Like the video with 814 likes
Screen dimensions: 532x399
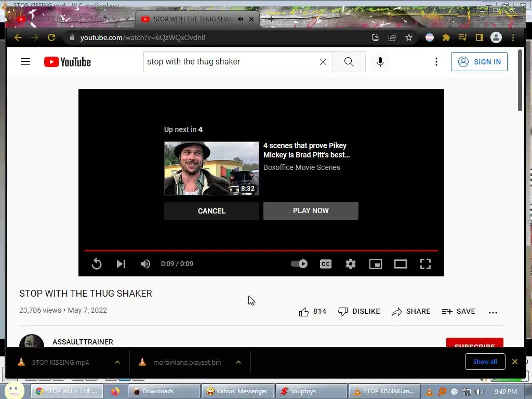click(x=312, y=312)
